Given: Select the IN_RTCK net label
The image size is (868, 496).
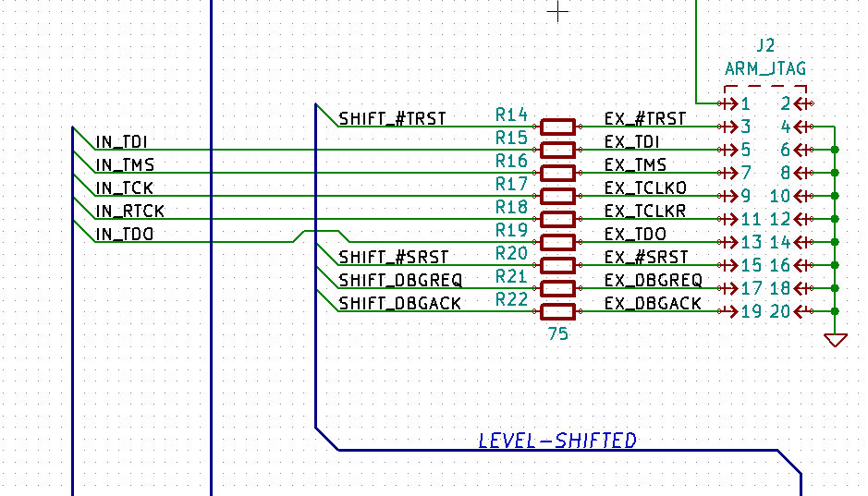Looking at the screenshot, I should [x=129, y=212].
